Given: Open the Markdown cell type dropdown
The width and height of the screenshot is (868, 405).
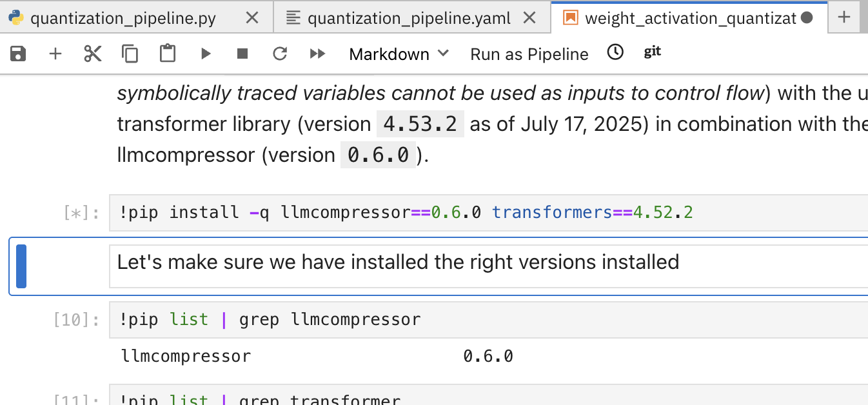Looking at the screenshot, I should [399, 54].
